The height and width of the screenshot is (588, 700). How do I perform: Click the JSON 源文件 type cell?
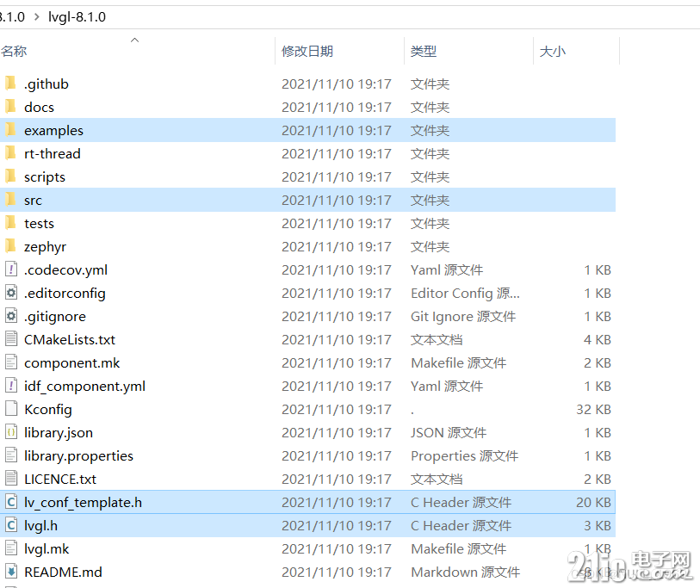[449, 432]
